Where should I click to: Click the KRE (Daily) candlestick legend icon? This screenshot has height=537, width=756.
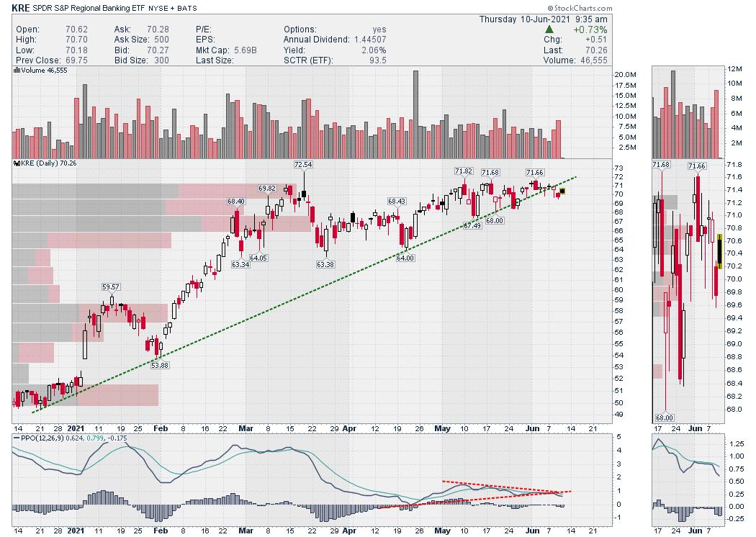tap(17, 163)
